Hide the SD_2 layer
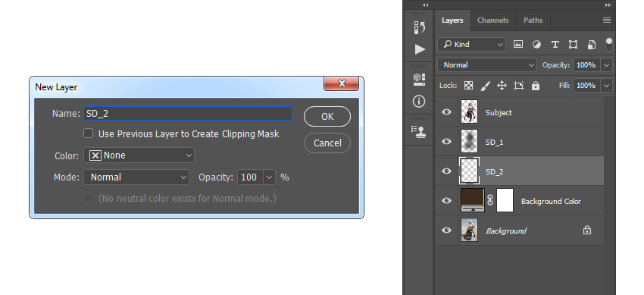 click(446, 171)
